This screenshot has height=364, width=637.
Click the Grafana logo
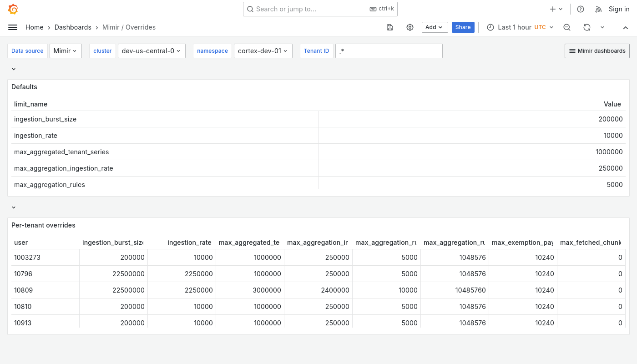click(x=13, y=9)
